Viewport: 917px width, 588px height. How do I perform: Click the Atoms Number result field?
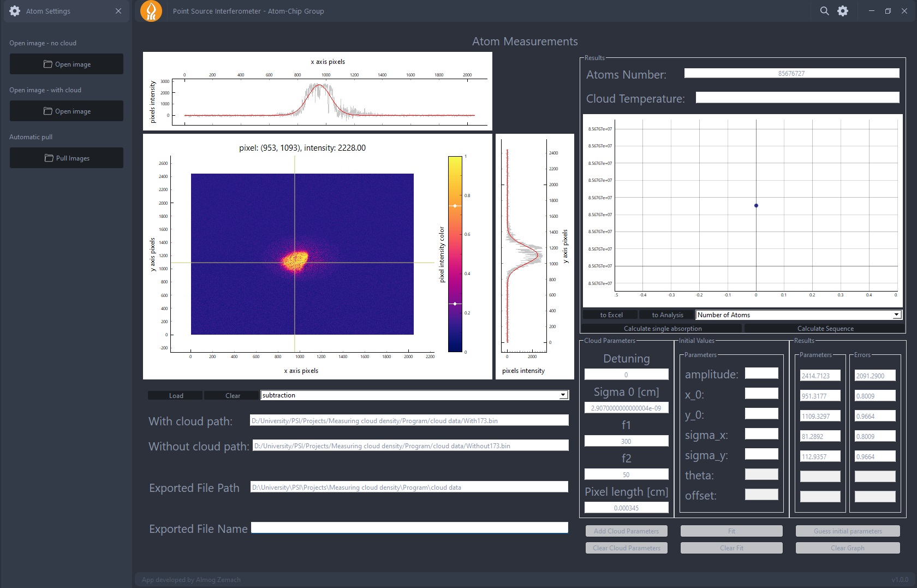pos(791,73)
